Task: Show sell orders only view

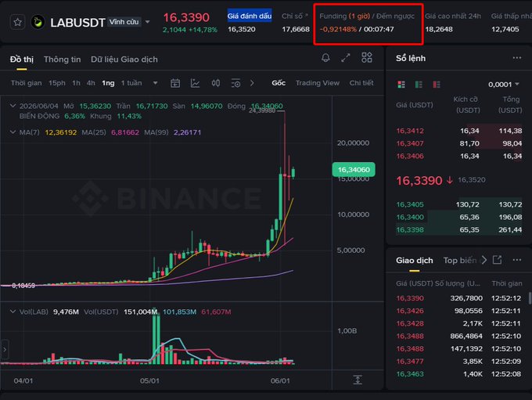Action: click(437, 85)
